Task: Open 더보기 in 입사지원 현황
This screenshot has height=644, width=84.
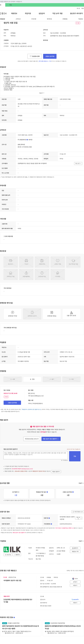Action: 81,483
